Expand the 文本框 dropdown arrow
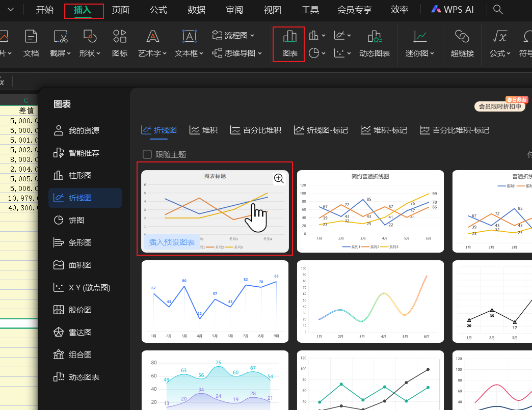Viewport: 532px width, 410px height. pyautogui.click(x=201, y=53)
